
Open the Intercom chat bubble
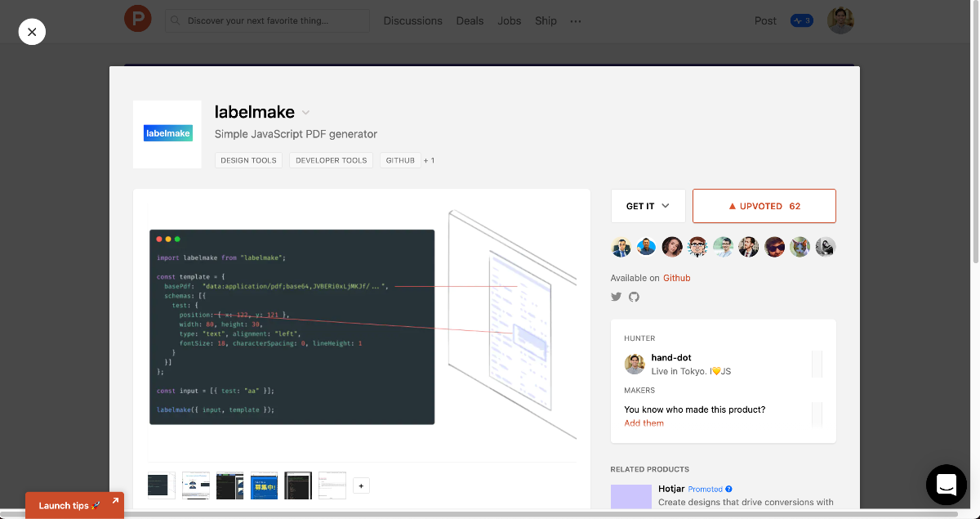pyautogui.click(x=947, y=485)
